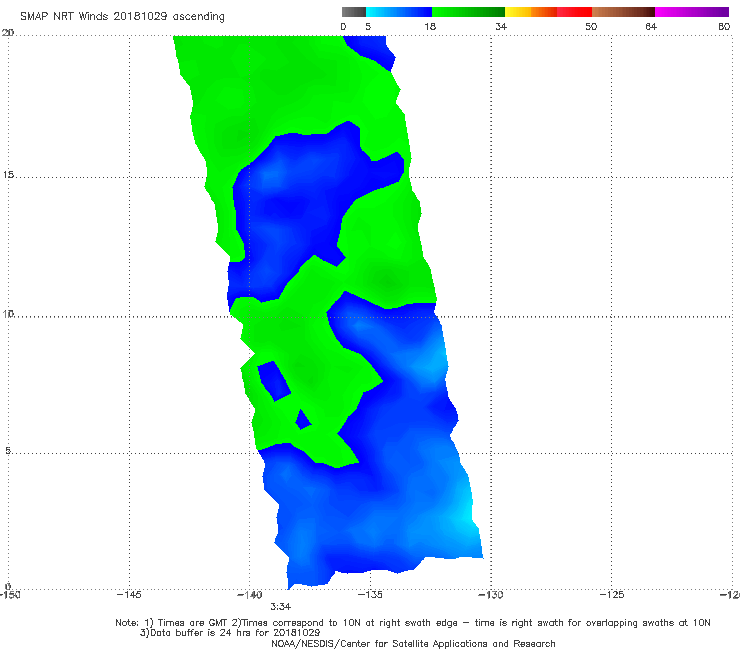
Task: Click the longitude axis label "-130"
Action: 491,595
